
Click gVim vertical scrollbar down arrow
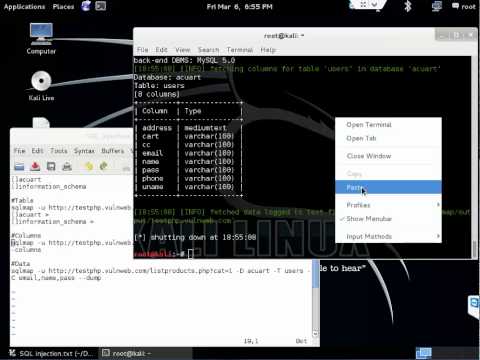tap(315, 333)
